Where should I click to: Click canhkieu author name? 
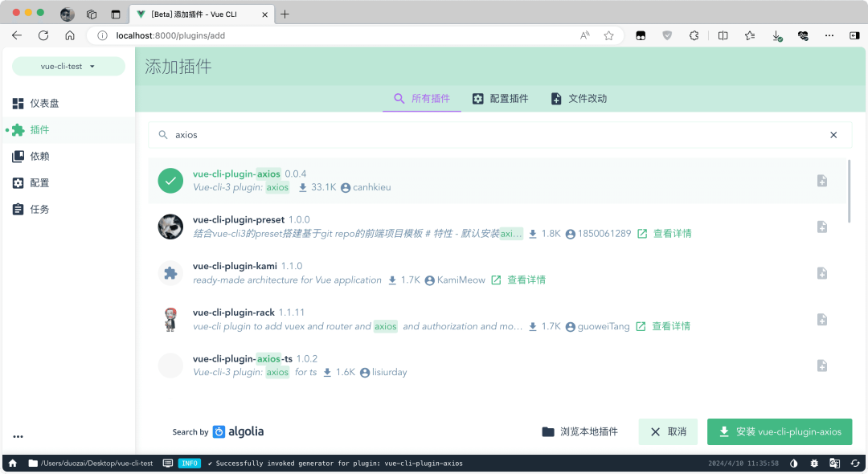tap(372, 187)
